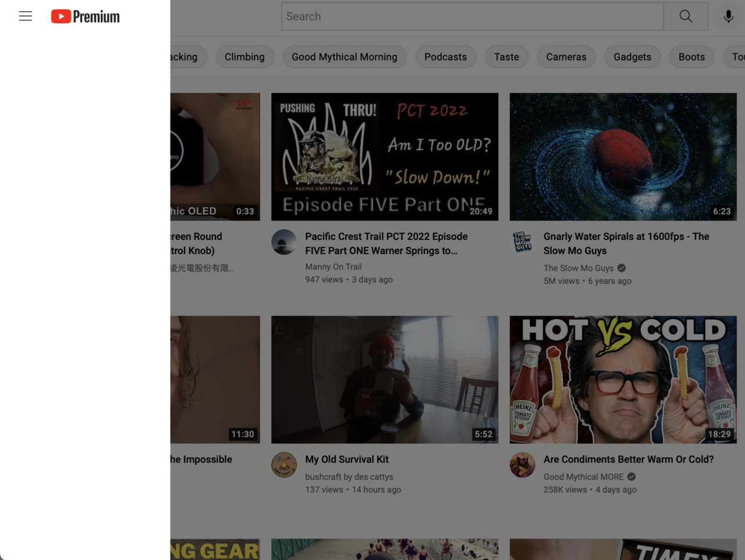Click the 18:29 duration badge

[719, 434]
